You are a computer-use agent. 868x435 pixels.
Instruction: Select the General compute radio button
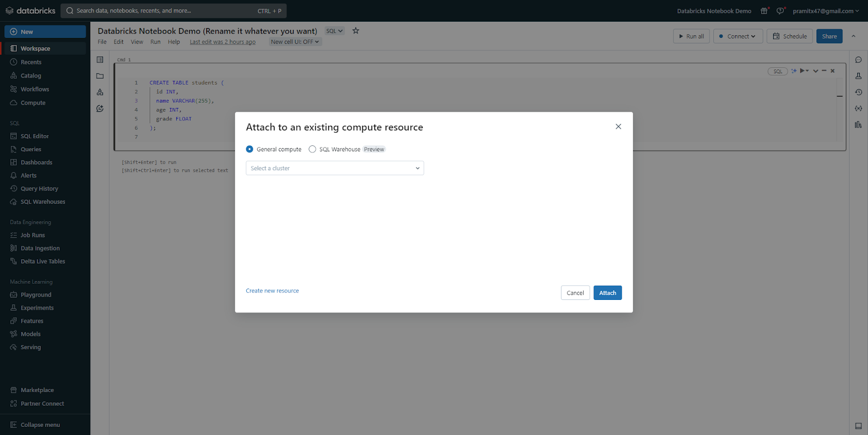tap(250, 149)
